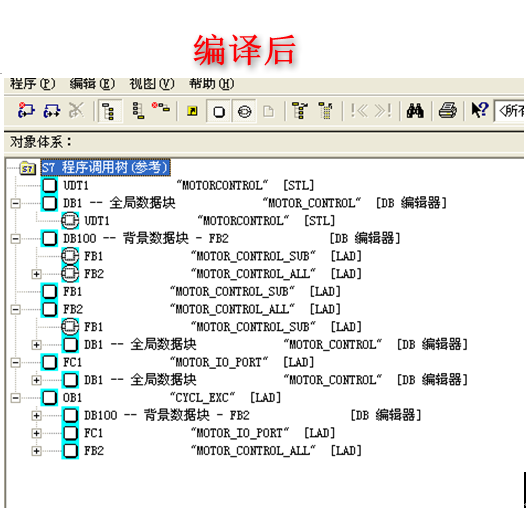
Task: Expand FB2 under DB100 instance block
Action: [x=36, y=274]
